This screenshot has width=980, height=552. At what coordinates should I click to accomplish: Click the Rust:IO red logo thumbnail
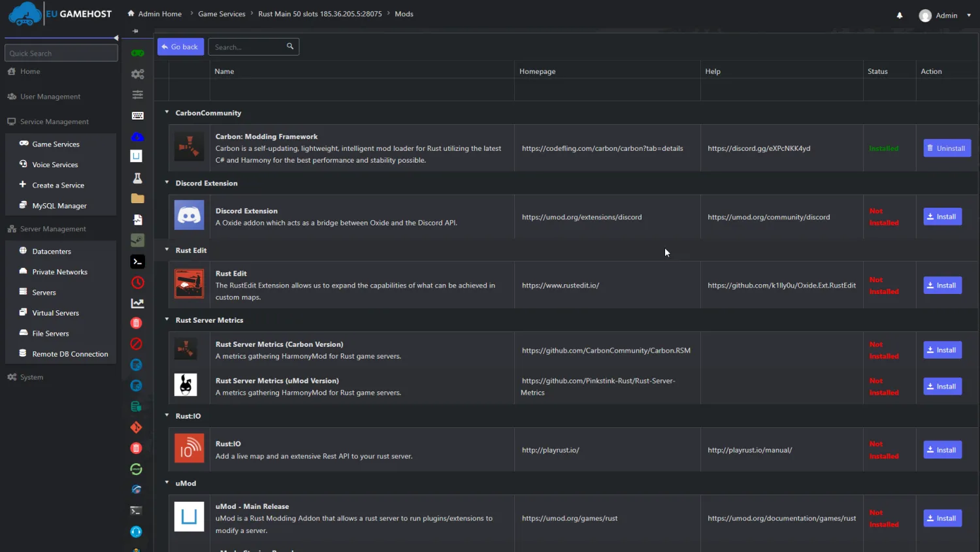click(189, 449)
